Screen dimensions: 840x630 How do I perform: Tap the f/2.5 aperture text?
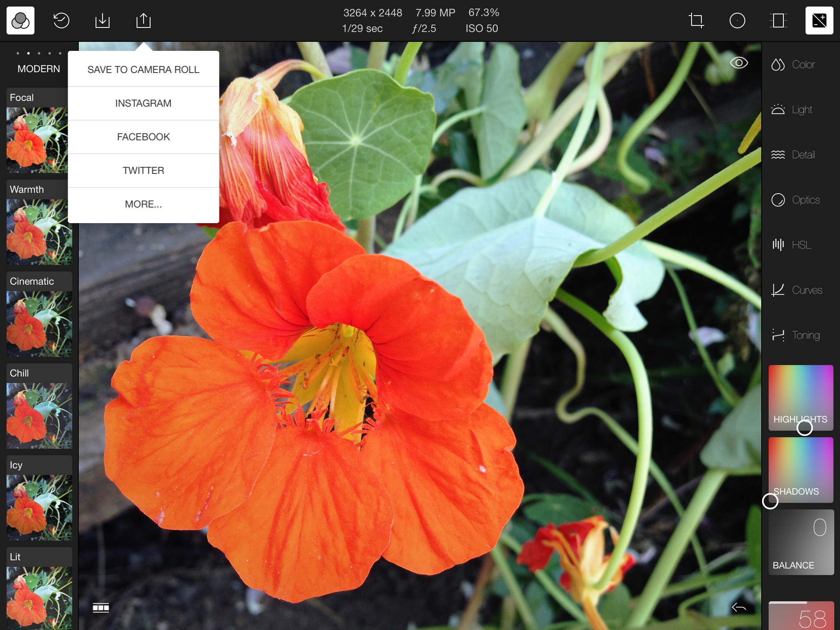pyautogui.click(x=424, y=28)
